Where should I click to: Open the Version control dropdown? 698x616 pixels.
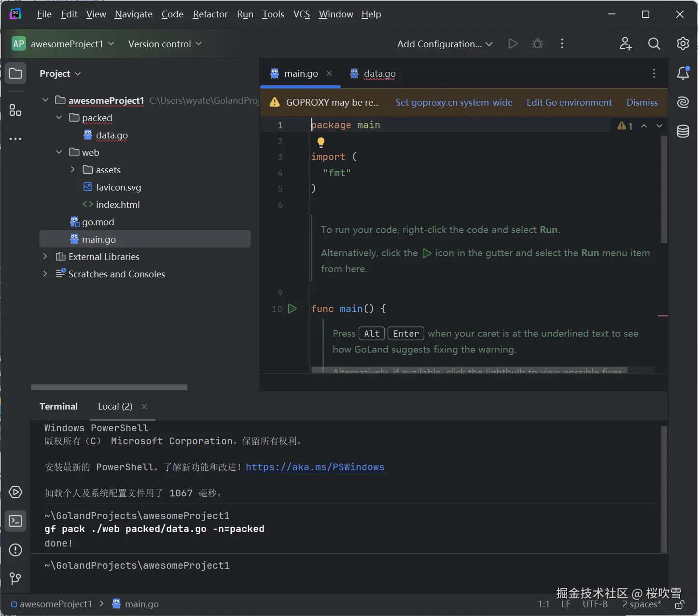click(165, 44)
